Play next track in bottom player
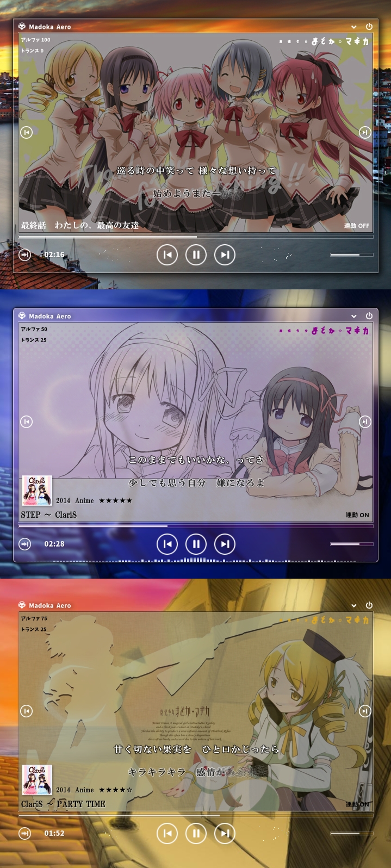The image size is (391, 868). [225, 833]
